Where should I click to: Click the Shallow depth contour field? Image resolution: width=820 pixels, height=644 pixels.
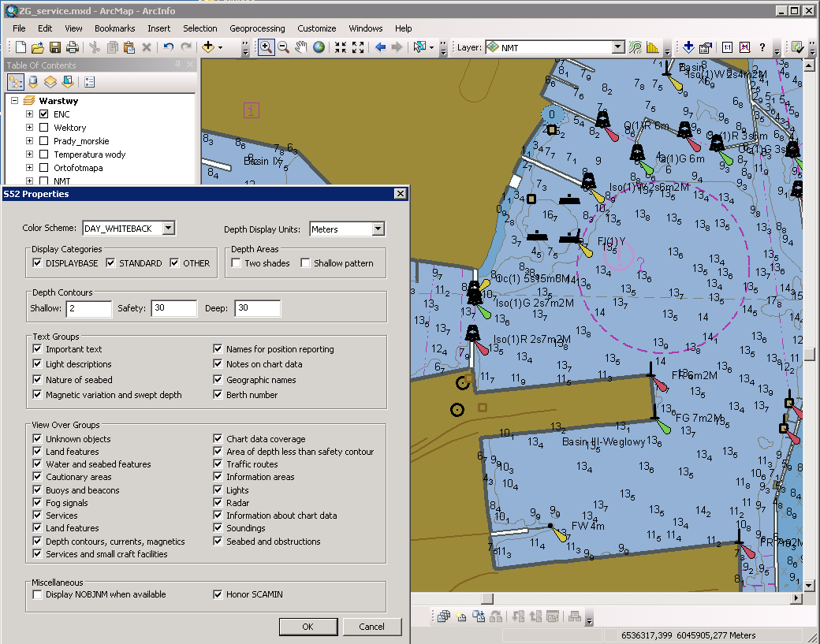[x=89, y=308]
